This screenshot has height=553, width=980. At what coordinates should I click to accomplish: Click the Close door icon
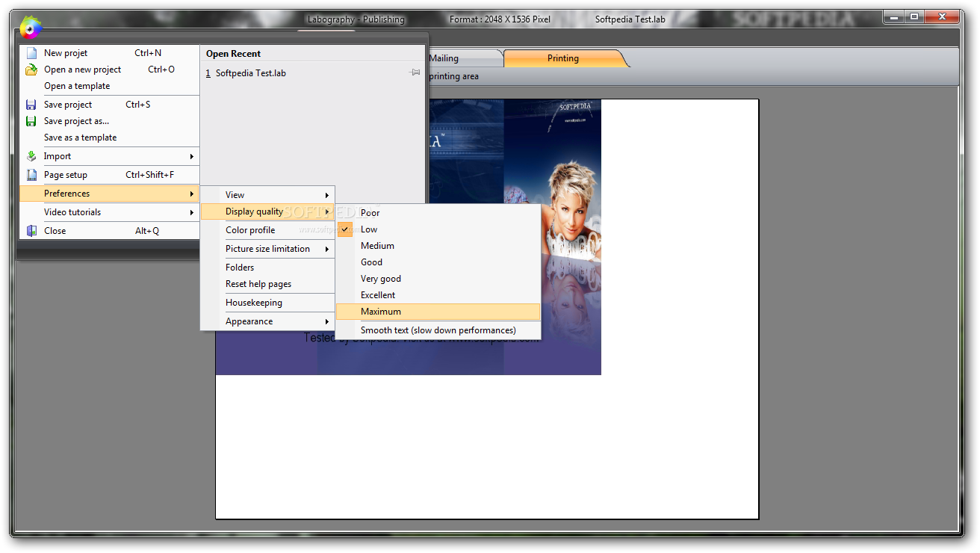[x=31, y=231]
